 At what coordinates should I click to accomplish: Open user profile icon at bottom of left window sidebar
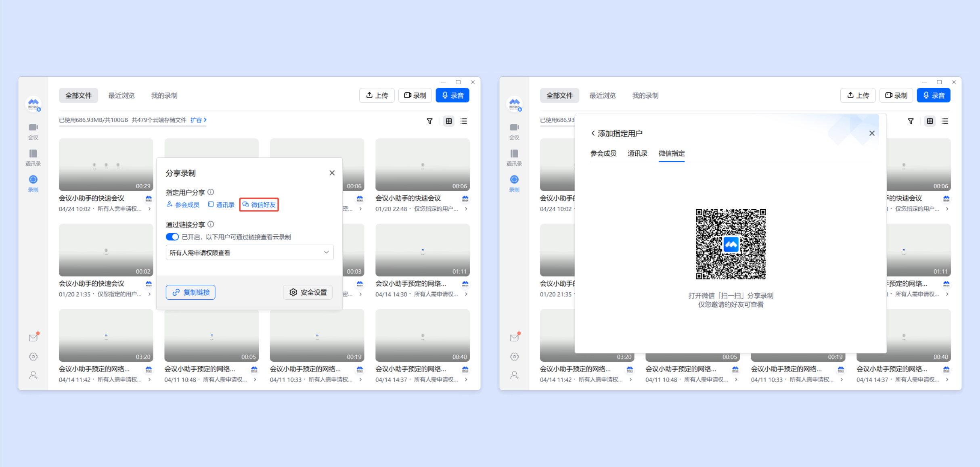pos(34,375)
